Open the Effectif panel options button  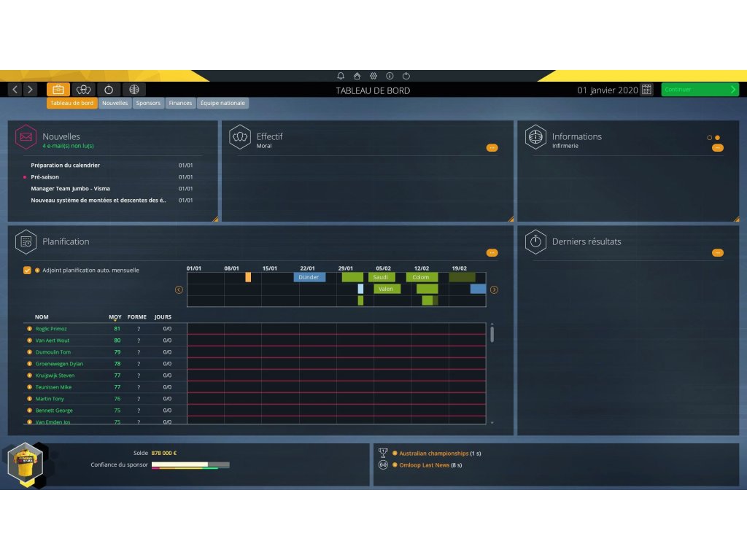click(x=492, y=147)
